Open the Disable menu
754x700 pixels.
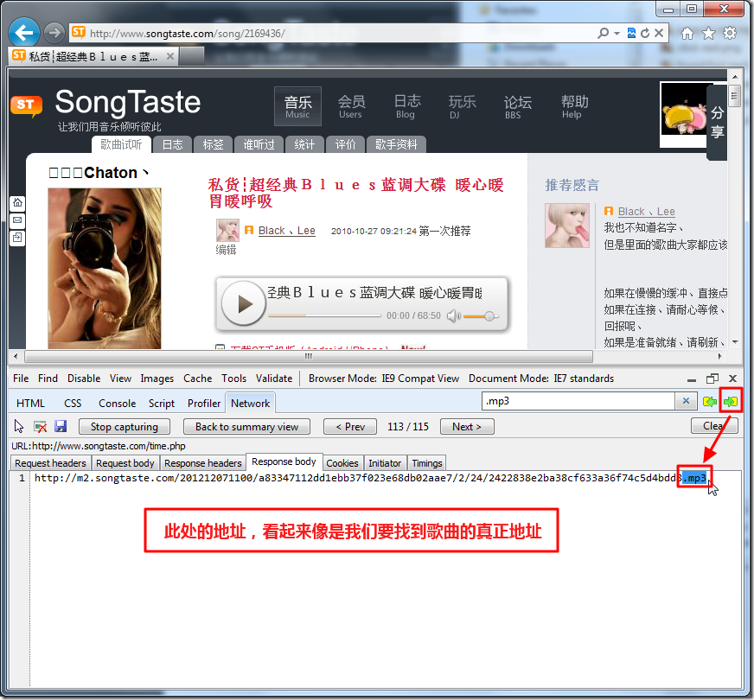coord(84,379)
